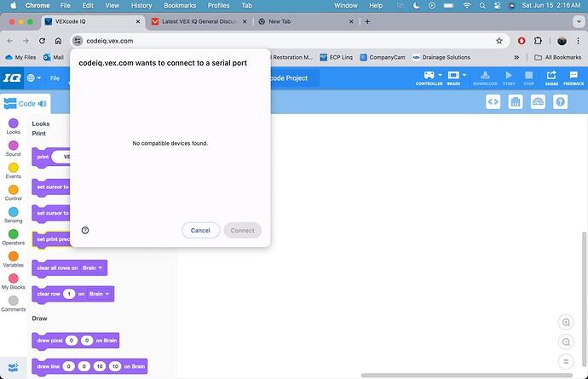Viewport: 588px width, 379px height.
Task: Expand the Controller dropdown
Action: pyautogui.click(x=429, y=78)
